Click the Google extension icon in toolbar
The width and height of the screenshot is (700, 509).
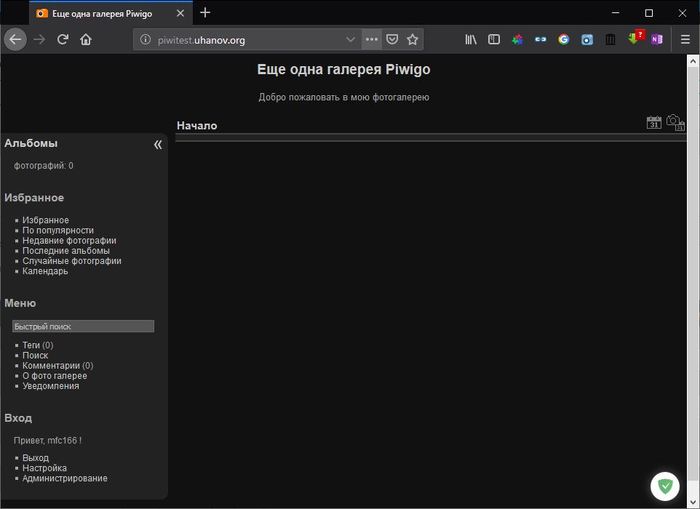click(563, 40)
